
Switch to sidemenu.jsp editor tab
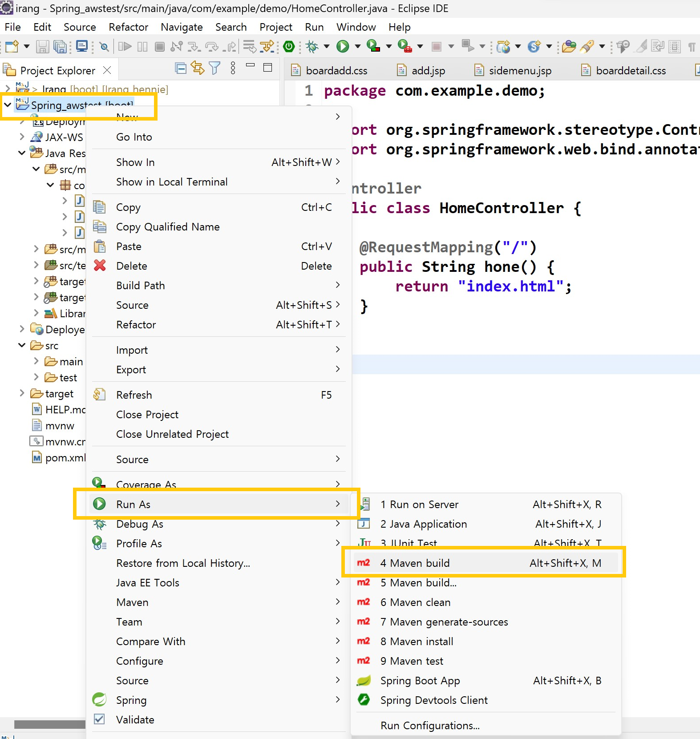513,70
